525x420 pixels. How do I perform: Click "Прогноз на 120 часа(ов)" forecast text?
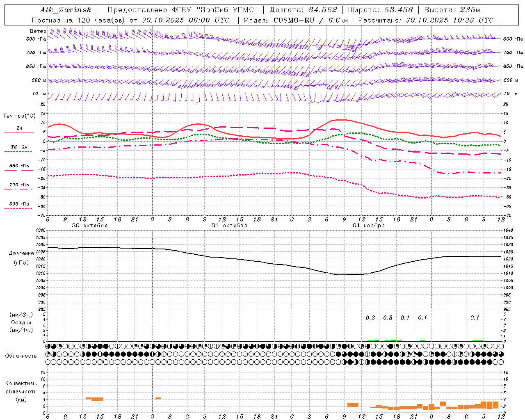click(79, 20)
